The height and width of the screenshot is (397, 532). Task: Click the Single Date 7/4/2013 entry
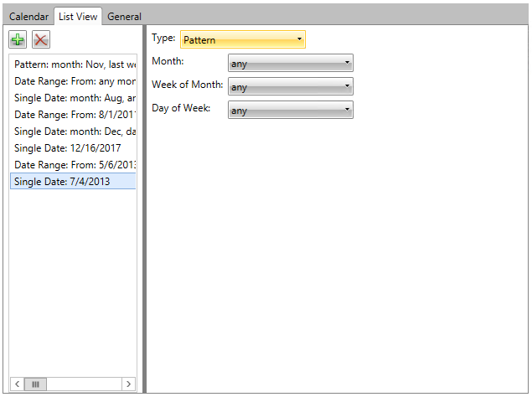pyautogui.click(x=74, y=182)
